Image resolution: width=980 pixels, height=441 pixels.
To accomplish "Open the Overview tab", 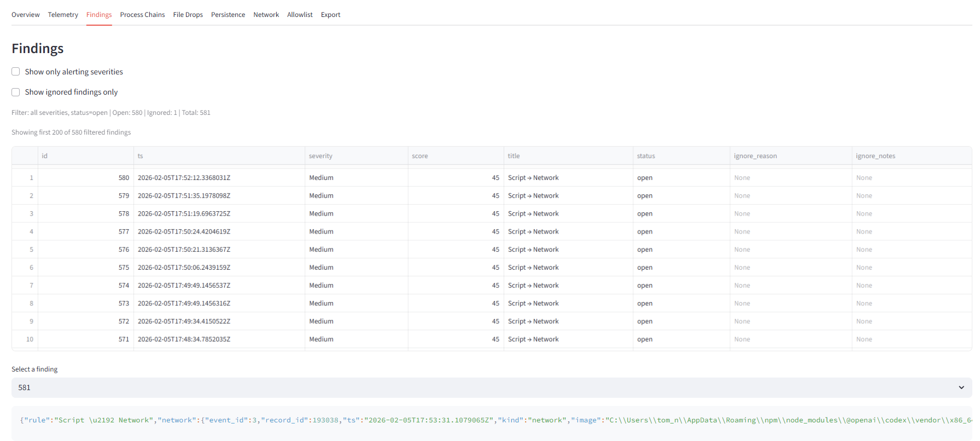I will click(x=25, y=15).
